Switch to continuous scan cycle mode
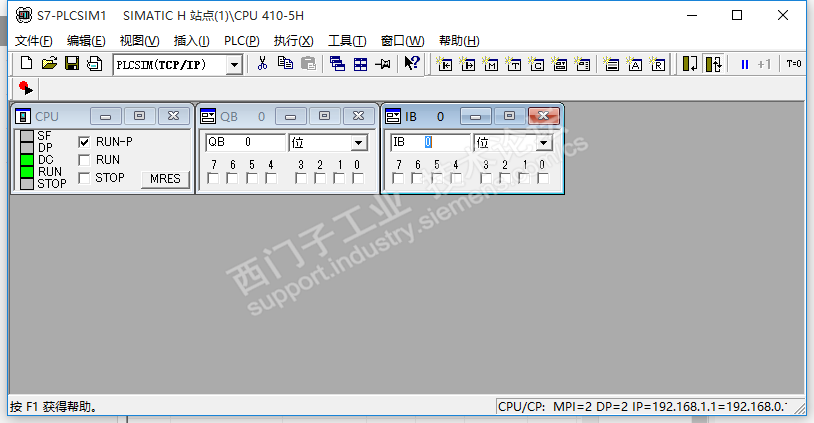Screen dimensions: 814x423 point(714,64)
